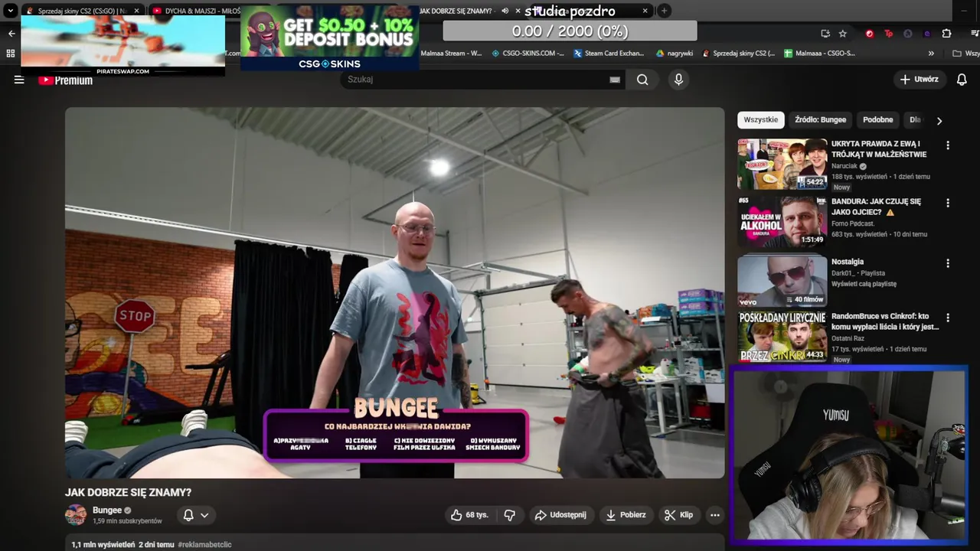Viewport: 980px width, 551px height.
Task: Start voice search with microphone icon
Action: pyautogui.click(x=678, y=80)
